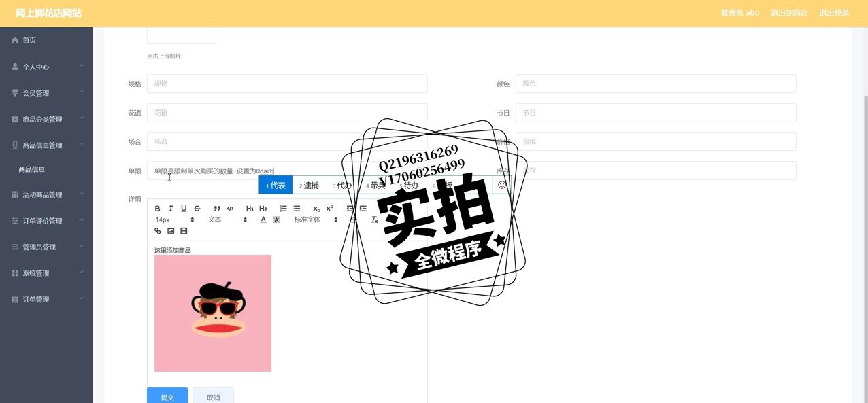
Task: Open the 标准字体 font family dropdown
Action: pyautogui.click(x=316, y=220)
